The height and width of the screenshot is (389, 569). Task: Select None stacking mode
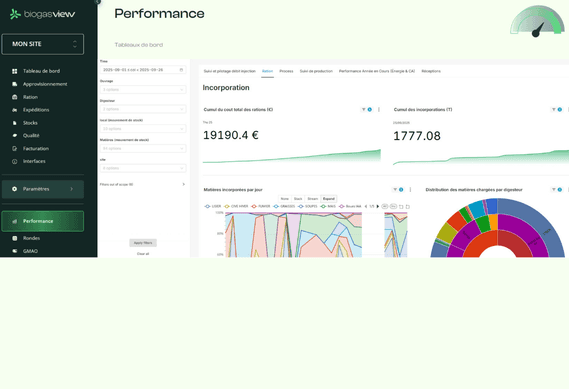pos(285,199)
